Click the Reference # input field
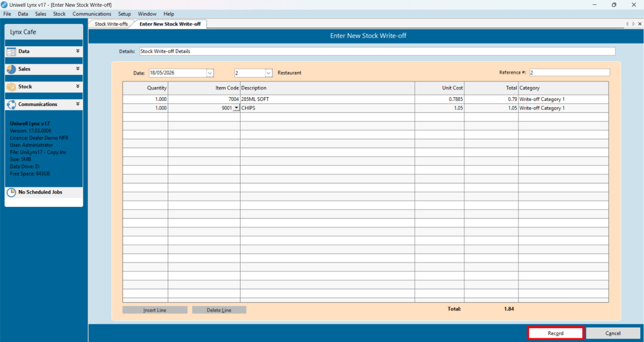 pyautogui.click(x=570, y=73)
